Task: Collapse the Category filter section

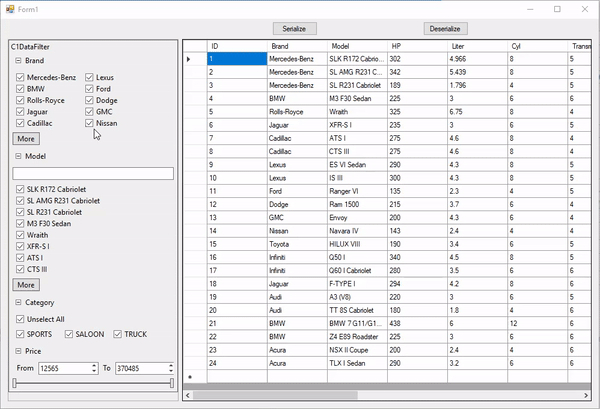Action: click(x=17, y=302)
